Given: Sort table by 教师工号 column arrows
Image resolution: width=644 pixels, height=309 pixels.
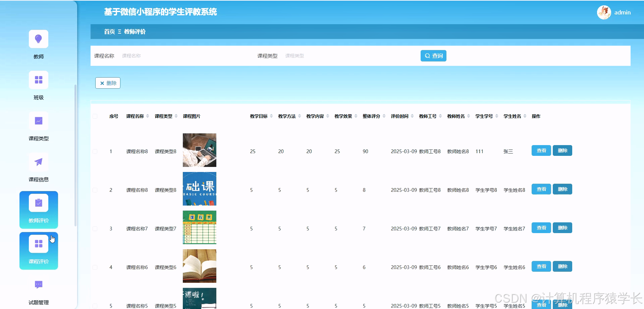Looking at the screenshot, I should point(440,116).
